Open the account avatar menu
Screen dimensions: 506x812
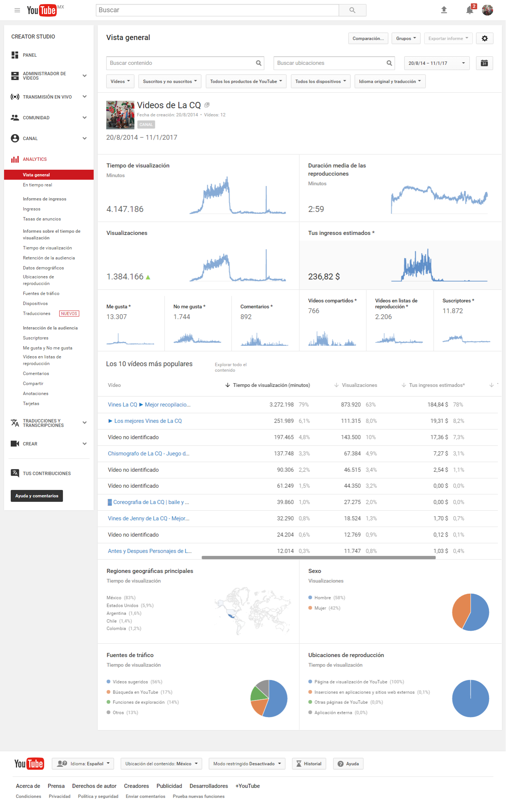pos(487,10)
